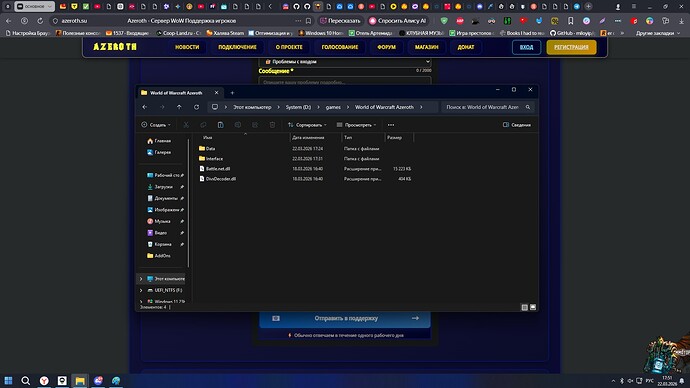Open the Просмотреть dropdown
Viewport: 690px width, 388px height.
tap(356, 125)
